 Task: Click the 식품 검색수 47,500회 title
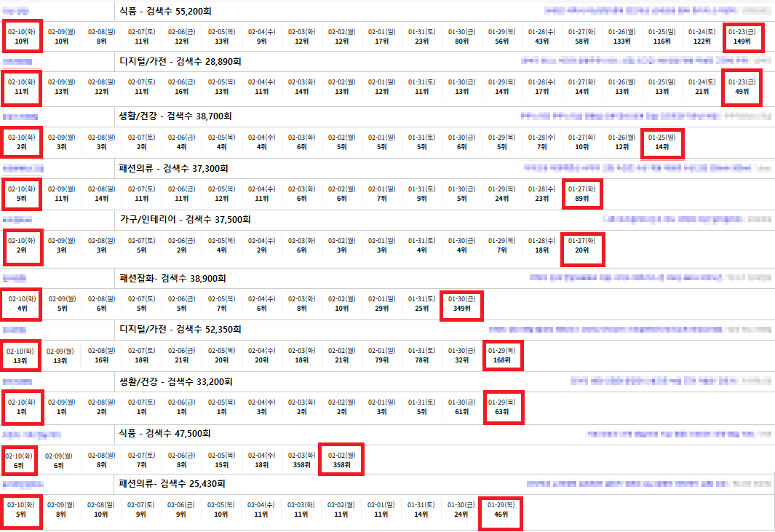[164, 433]
